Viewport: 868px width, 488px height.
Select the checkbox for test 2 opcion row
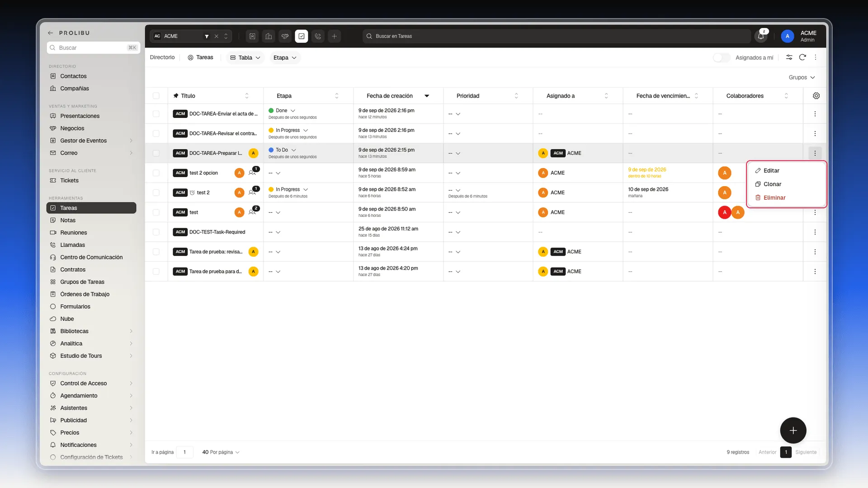coord(156,173)
